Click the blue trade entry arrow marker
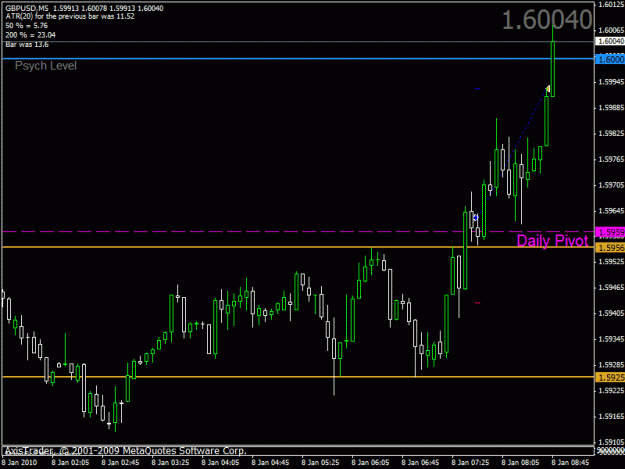This screenshot has width=625, height=469. pos(476,218)
